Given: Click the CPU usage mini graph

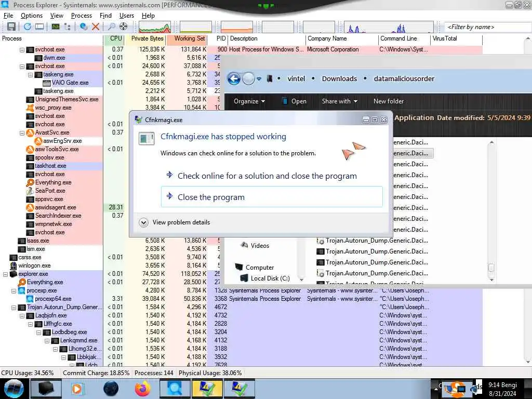Looking at the screenshot, I should click(x=155, y=27).
